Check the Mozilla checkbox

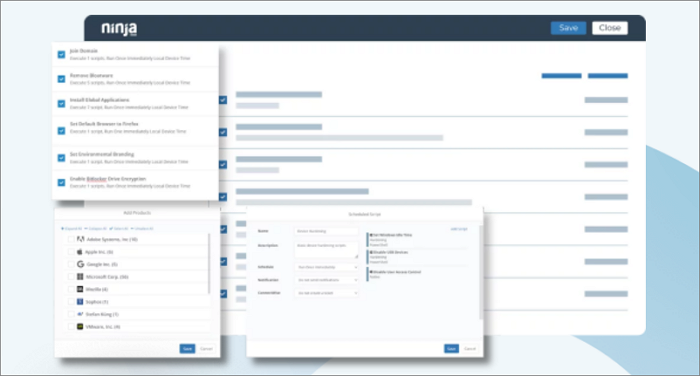click(71, 289)
